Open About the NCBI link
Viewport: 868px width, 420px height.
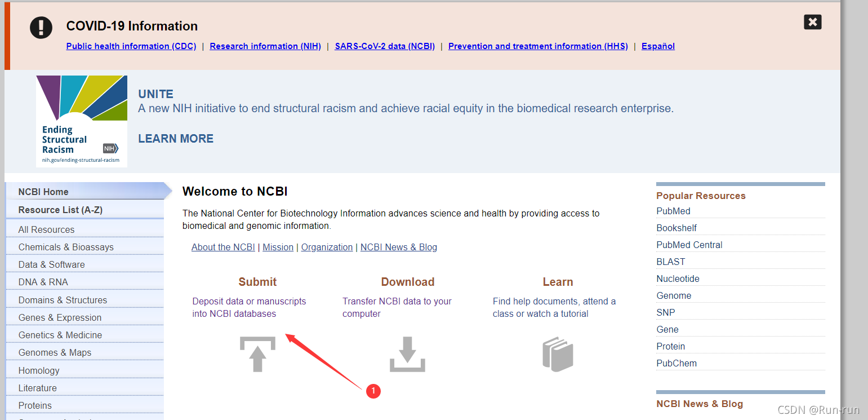click(223, 247)
